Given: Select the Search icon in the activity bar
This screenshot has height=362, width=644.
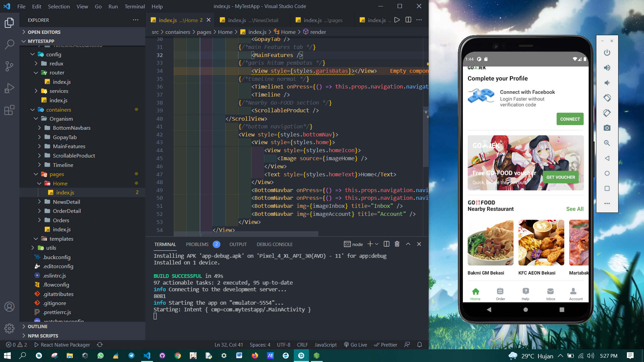Looking at the screenshot, I should click(9, 44).
